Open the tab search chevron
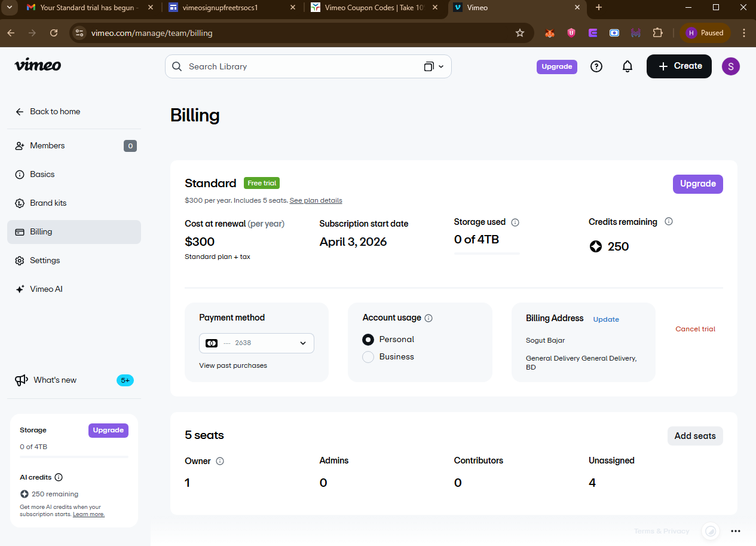Viewport: 756px width, 546px height. pyautogui.click(x=9, y=8)
